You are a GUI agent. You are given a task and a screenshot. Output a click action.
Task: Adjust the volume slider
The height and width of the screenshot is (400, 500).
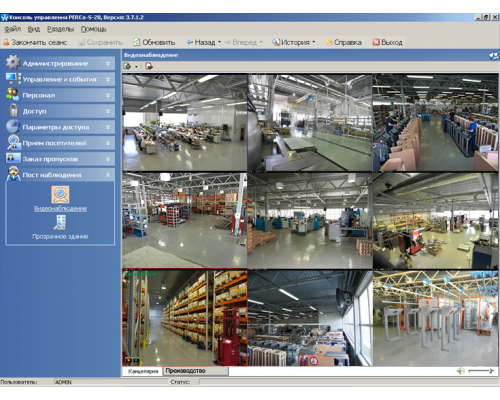(480, 371)
